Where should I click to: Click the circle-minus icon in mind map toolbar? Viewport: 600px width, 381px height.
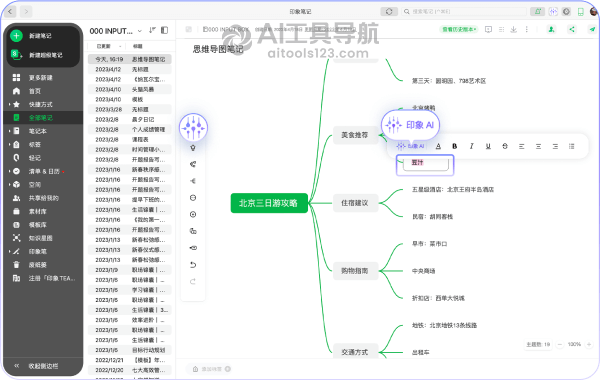tap(193, 198)
